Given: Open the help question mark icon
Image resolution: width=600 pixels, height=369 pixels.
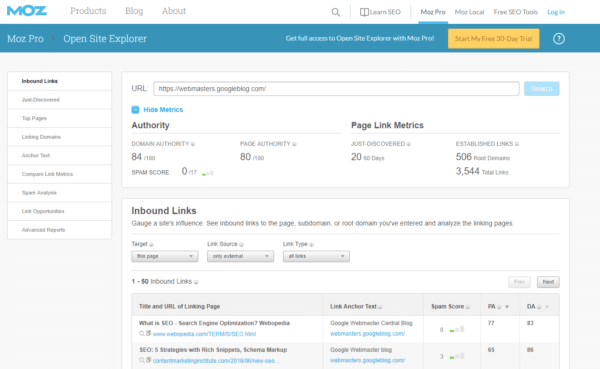Looking at the screenshot, I should point(559,39).
